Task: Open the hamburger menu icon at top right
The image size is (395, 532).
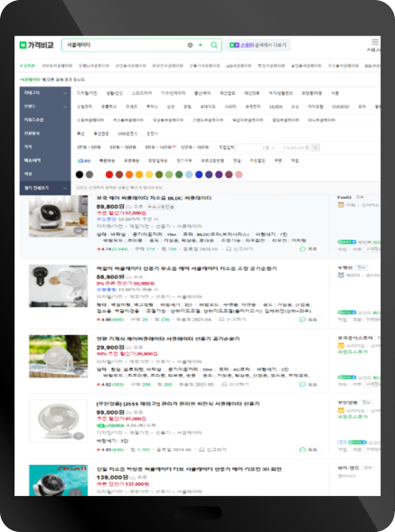Action: point(375,42)
